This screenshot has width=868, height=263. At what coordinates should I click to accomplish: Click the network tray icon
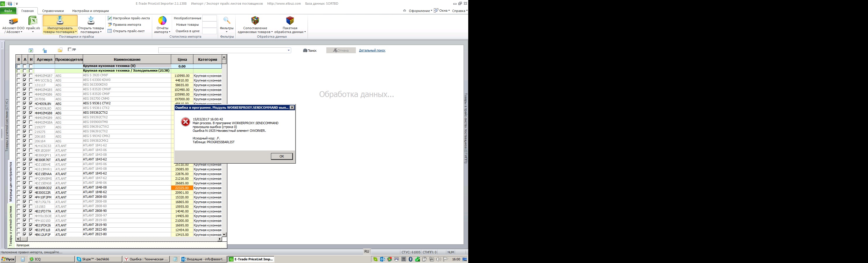point(432,259)
